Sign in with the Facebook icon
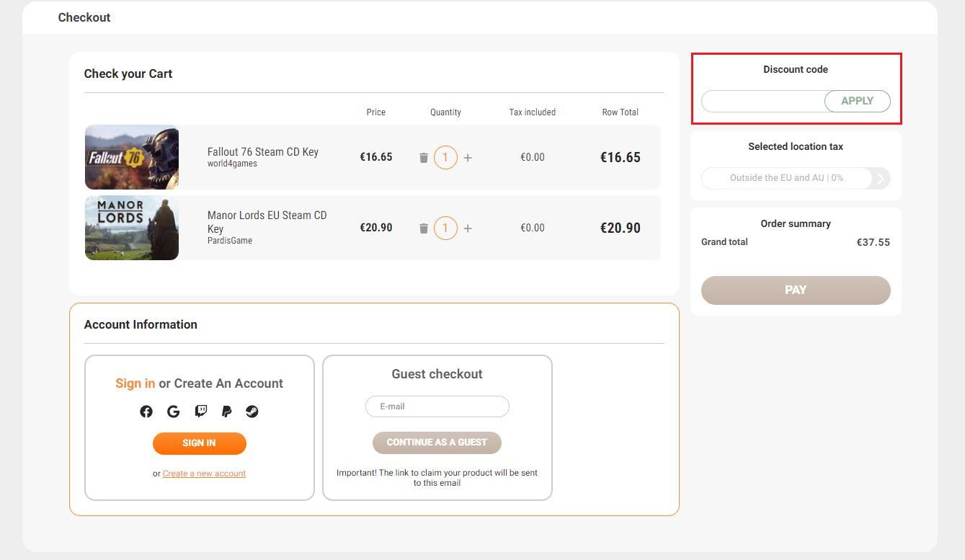This screenshot has height=560, width=965. click(x=146, y=412)
